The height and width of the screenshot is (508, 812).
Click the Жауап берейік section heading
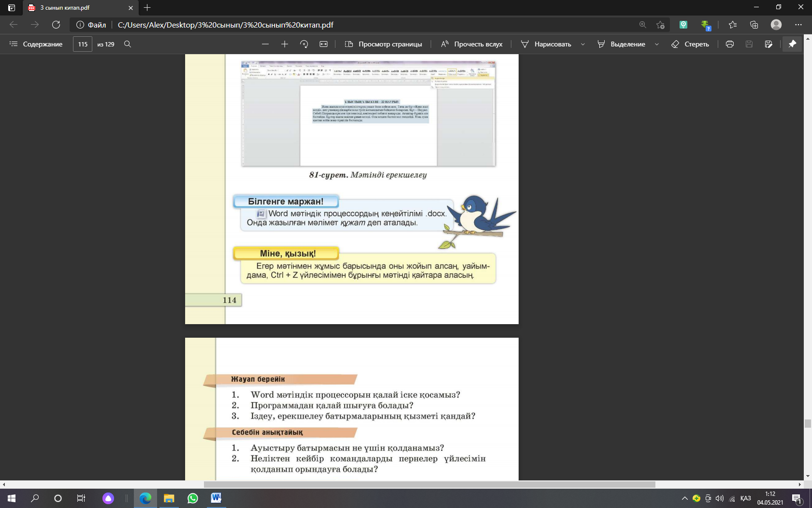258,379
